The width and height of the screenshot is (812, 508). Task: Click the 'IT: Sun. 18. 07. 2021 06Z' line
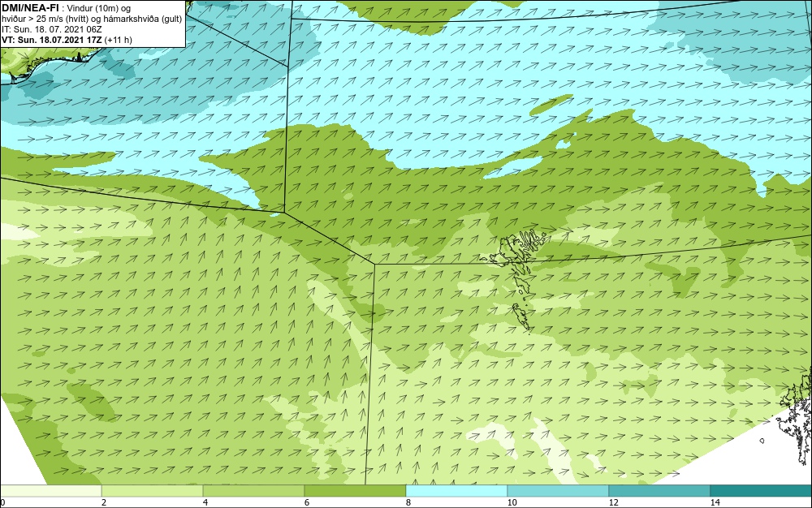[x=52, y=29]
